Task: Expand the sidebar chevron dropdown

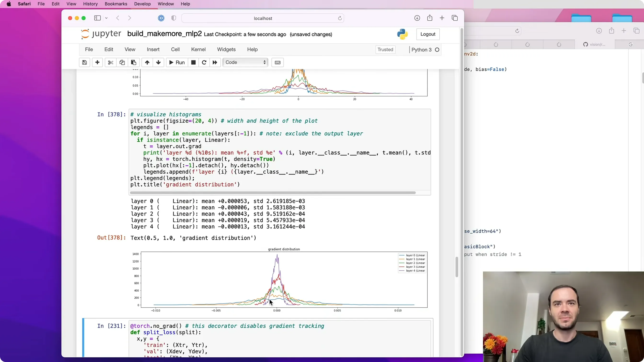Action: coord(106,18)
